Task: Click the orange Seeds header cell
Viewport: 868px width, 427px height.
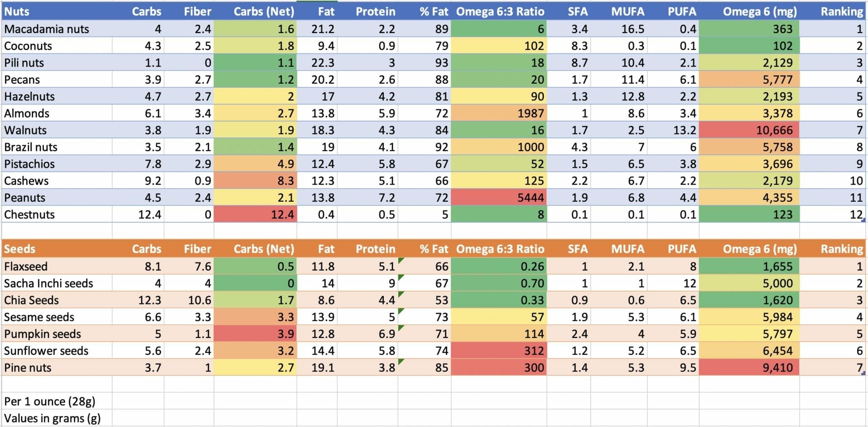Action: 57,249
